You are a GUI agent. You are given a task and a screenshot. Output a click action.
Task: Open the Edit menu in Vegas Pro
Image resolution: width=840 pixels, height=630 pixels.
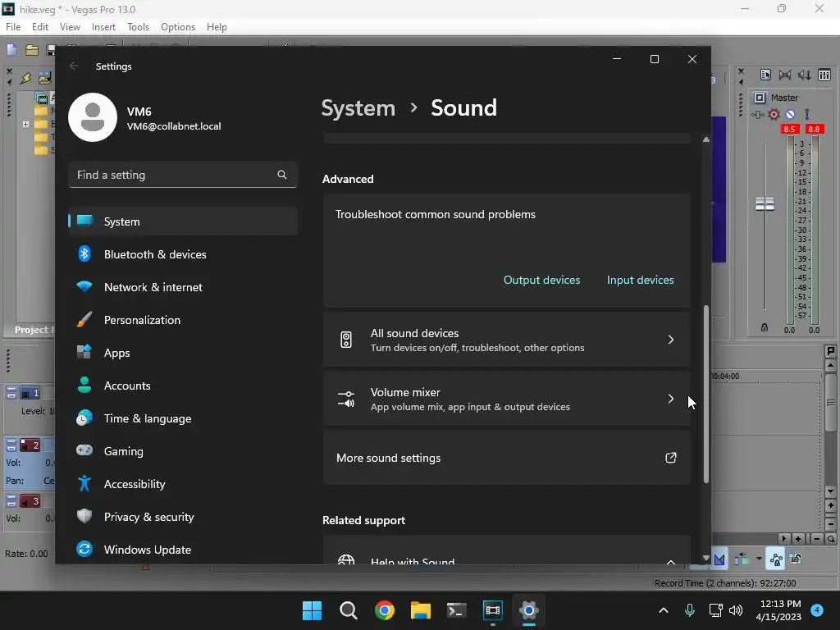39,27
